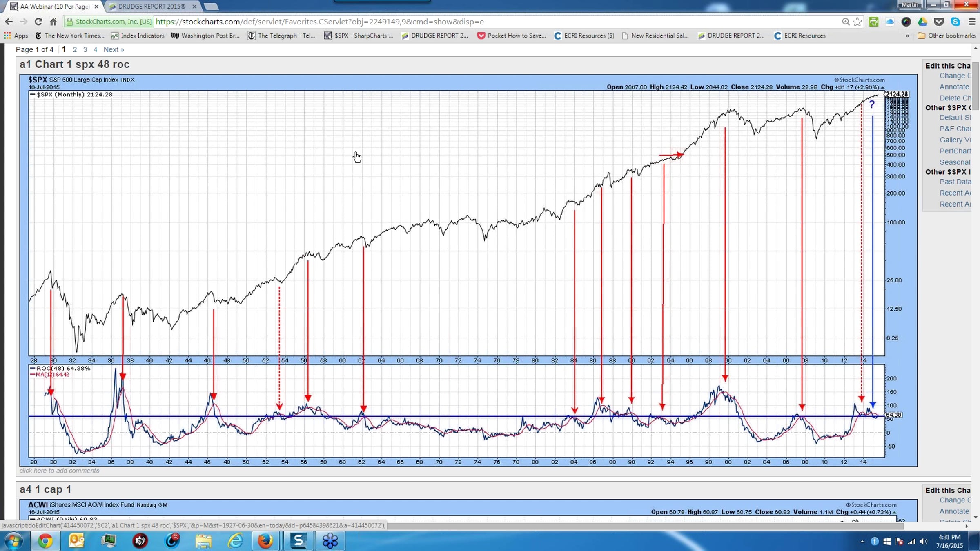Close the DRUDGE REPORT 2015 tab

(x=194, y=7)
